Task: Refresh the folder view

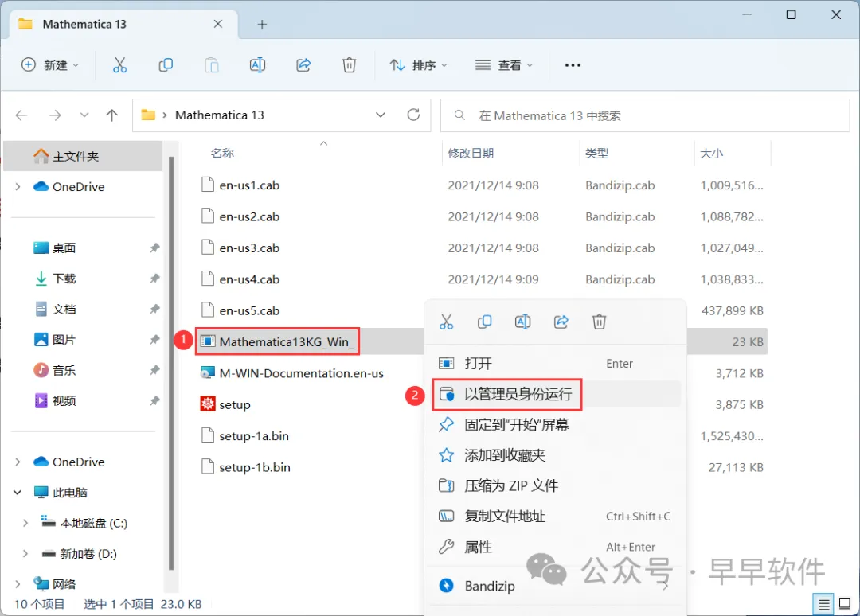Action: coord(413,115)
